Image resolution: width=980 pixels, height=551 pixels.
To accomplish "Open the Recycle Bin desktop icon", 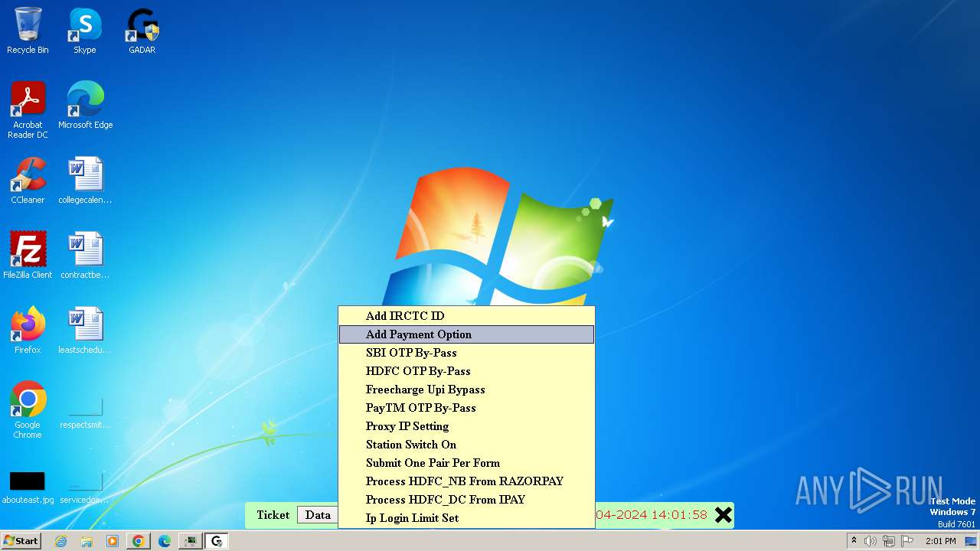I will point(28,31).
